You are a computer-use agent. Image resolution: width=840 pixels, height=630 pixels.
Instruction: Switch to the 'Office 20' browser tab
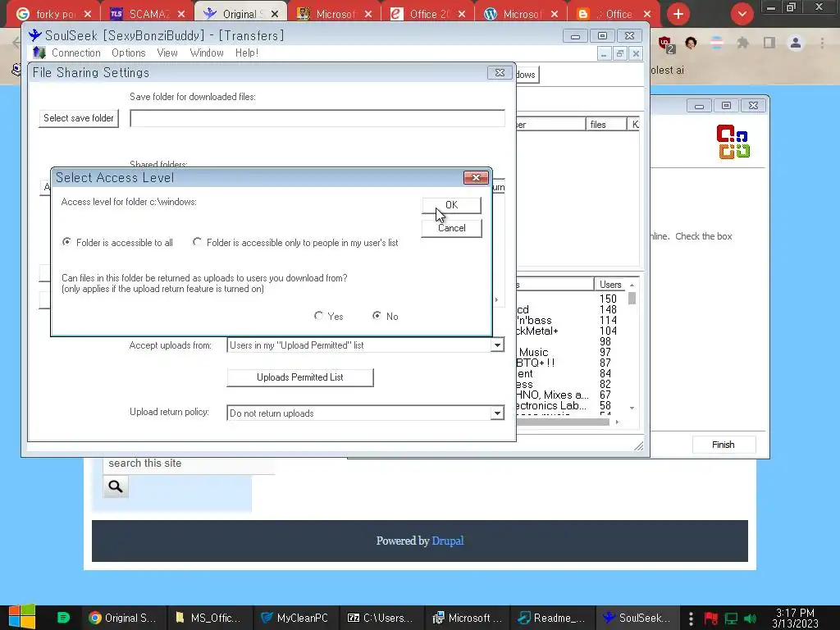(x=427, y=14)
